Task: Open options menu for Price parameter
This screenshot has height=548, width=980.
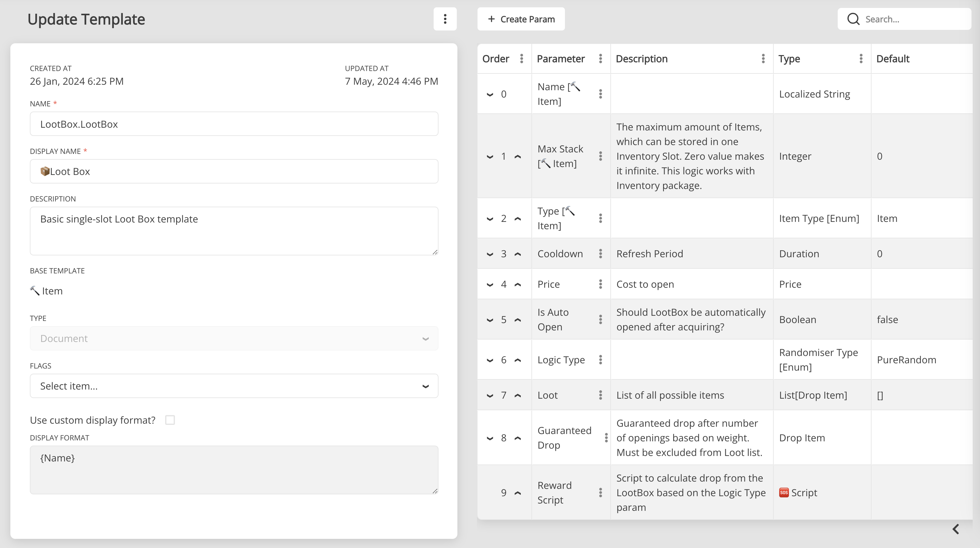Action: click(x=600, y=284)
